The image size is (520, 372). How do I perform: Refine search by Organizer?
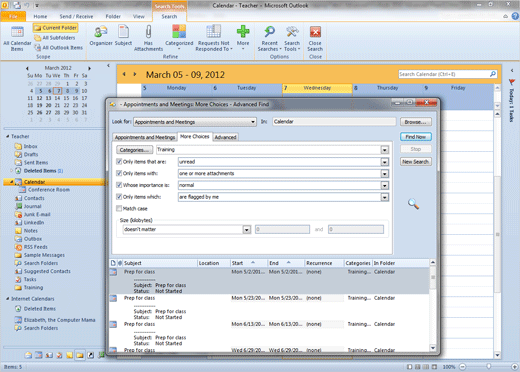coord(101,36)
